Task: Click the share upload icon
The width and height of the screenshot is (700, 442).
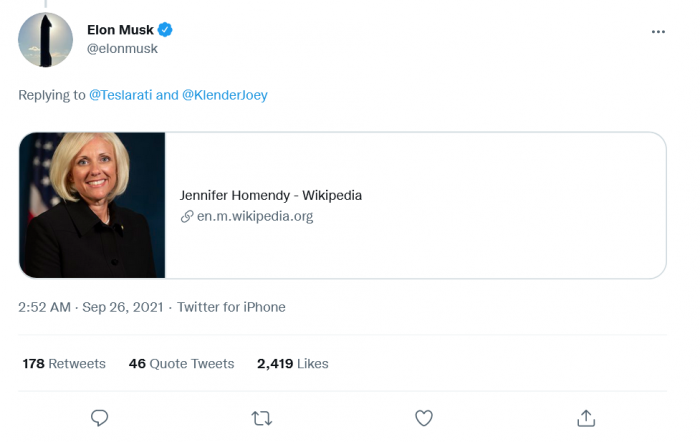Action: coord(587,417)
